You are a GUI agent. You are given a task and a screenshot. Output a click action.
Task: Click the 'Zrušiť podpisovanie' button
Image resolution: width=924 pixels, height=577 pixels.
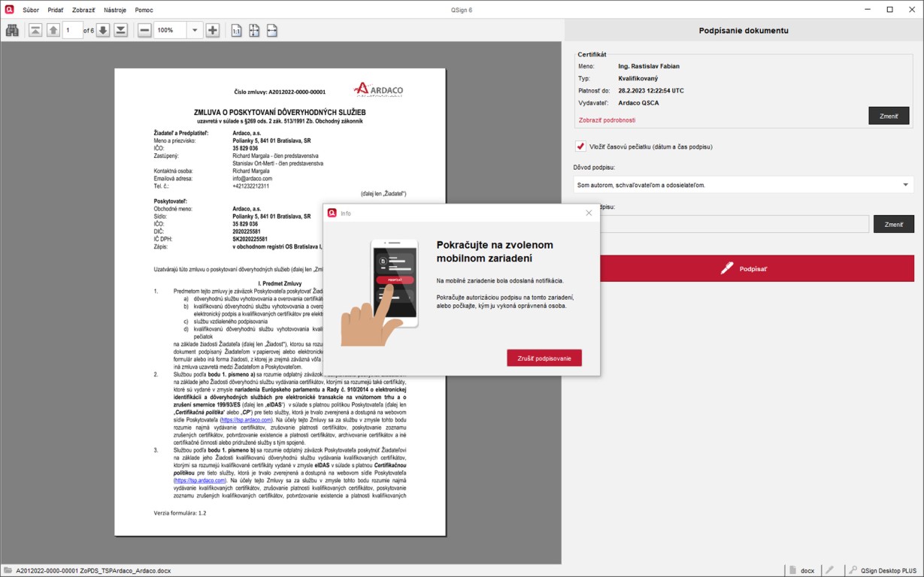click(544, 358)
